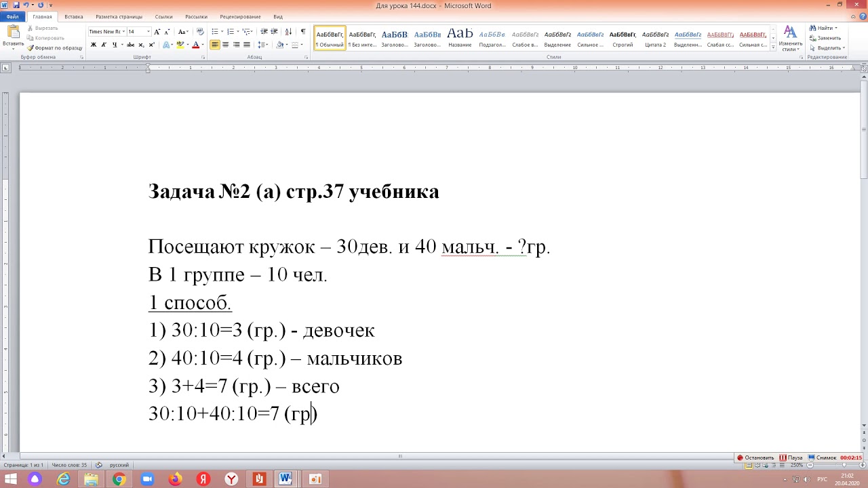Set Align Left paragraph alignment
This screenshot has height=488, width=868.
(x=215, y=45)
